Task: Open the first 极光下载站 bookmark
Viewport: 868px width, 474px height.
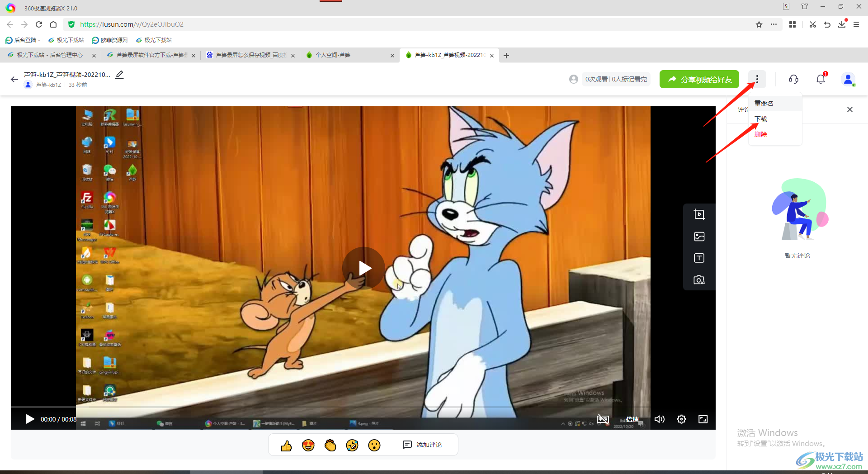Action: point(66,40)
